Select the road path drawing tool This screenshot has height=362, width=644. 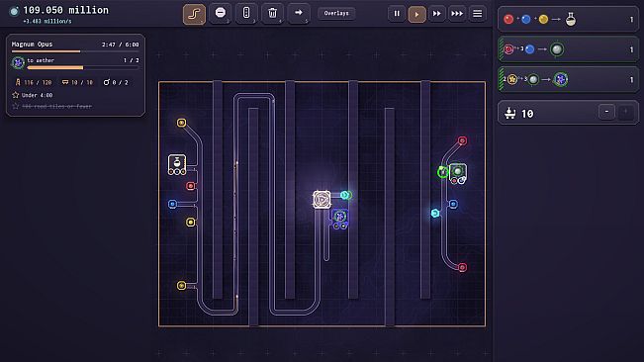click(194, 14)
